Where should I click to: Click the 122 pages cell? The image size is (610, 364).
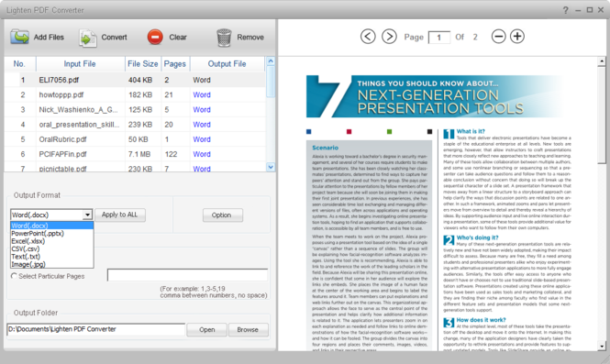[171, 154]
